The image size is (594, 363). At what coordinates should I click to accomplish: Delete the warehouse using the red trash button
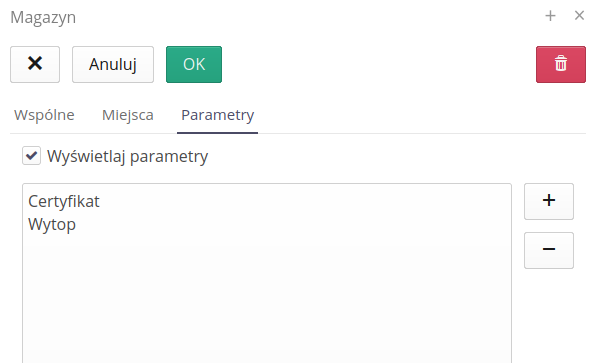coord(561,64)
